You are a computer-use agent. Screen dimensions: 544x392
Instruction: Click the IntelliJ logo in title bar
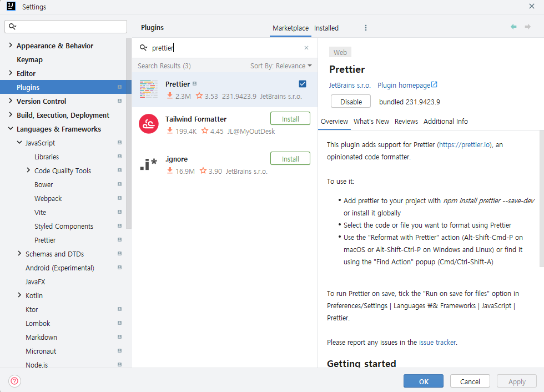pos(11,6)
